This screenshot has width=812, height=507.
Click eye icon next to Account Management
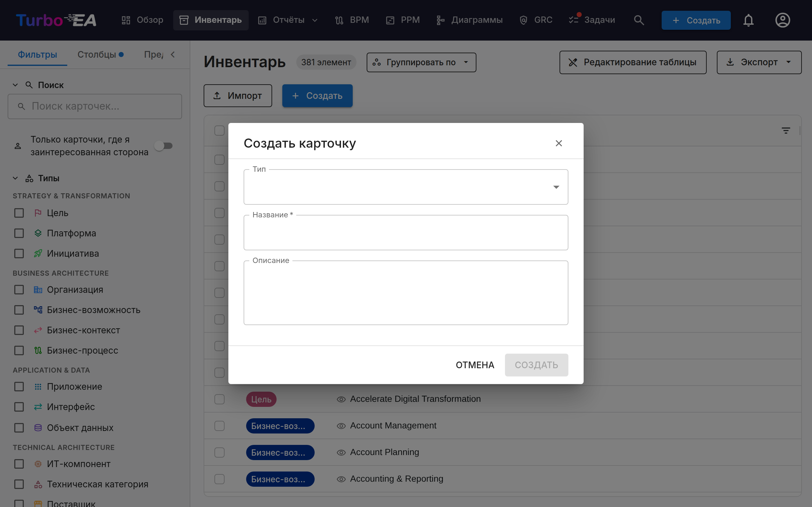341,426
